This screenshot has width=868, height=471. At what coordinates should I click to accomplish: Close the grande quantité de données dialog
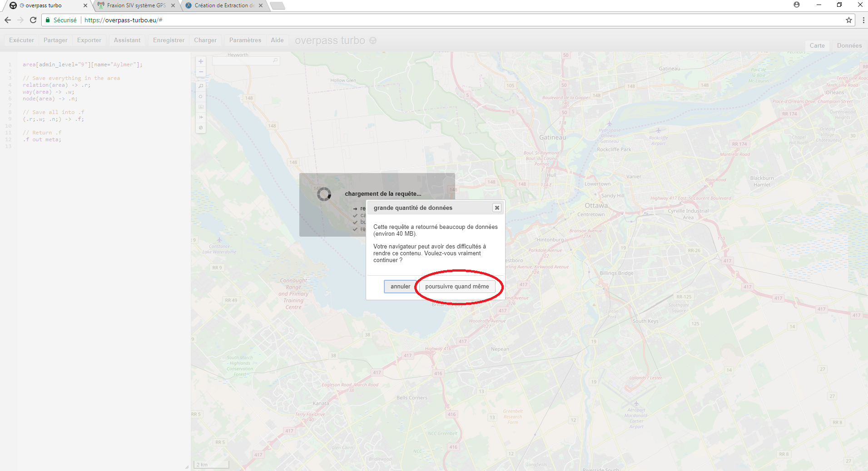(x=497, y=208)
